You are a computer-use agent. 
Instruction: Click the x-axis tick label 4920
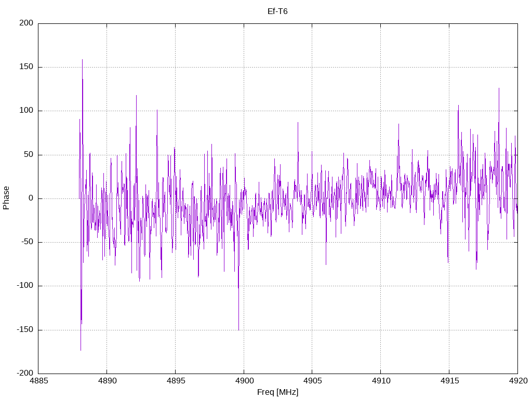point(518,381)
